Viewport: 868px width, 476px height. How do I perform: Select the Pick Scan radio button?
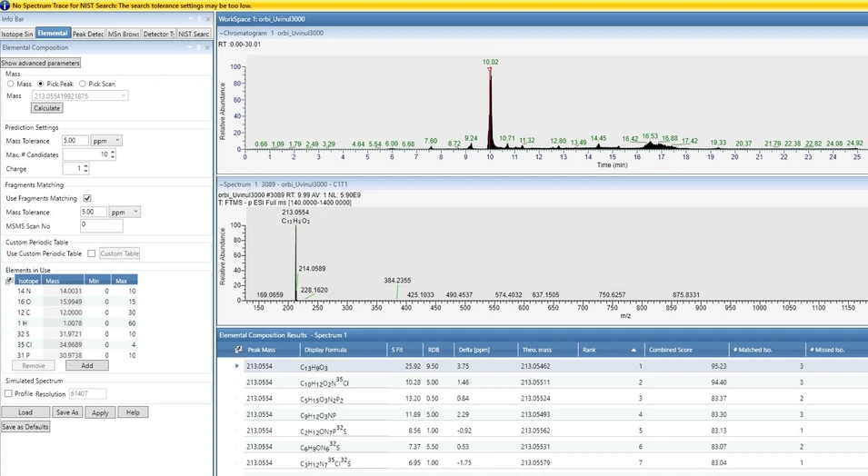coord(83,84)
